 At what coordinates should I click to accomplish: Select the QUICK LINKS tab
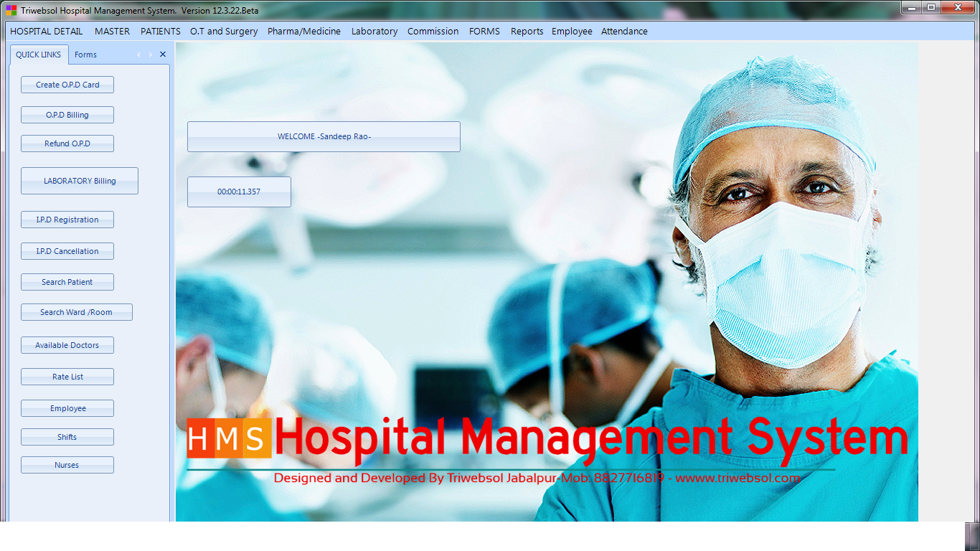click(x=39, y=54)
